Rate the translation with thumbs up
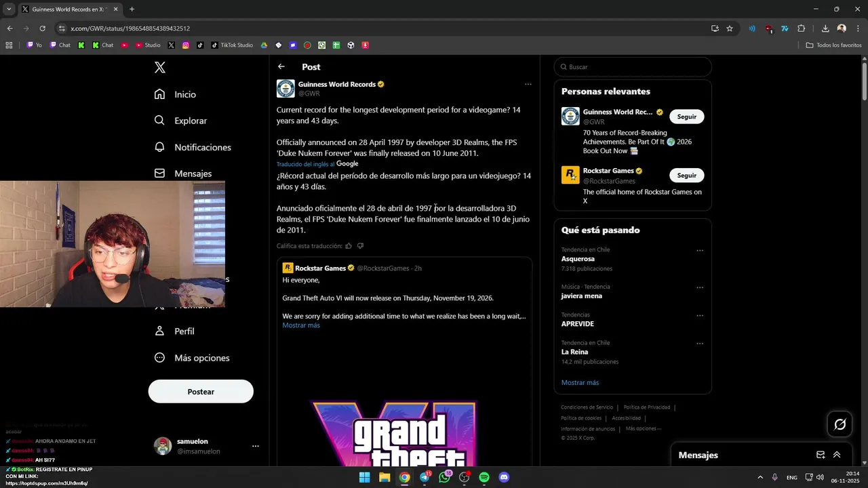 [349, 246]
